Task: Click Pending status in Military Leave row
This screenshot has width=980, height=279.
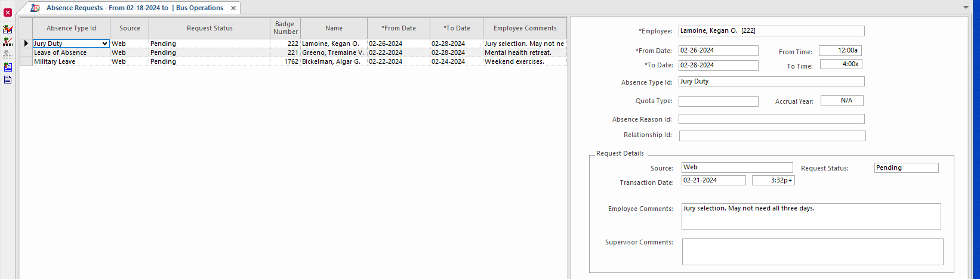Action: coord(209,61)
